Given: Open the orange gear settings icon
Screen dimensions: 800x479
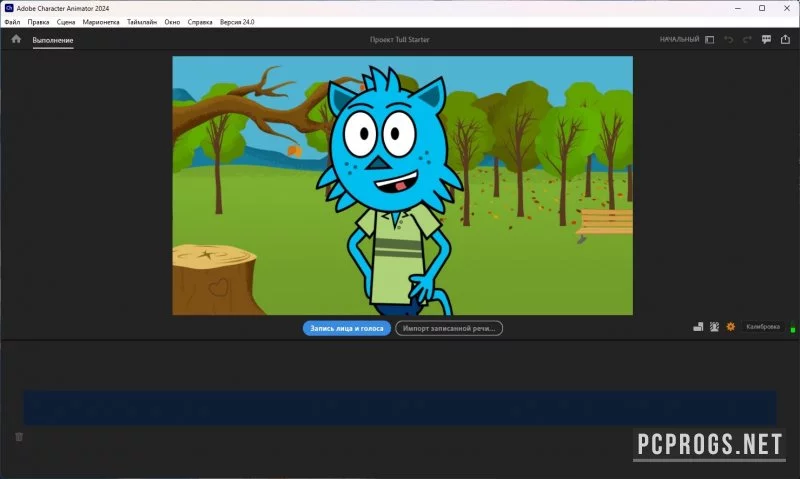Looking at the screenshot, I should point(731,326).
